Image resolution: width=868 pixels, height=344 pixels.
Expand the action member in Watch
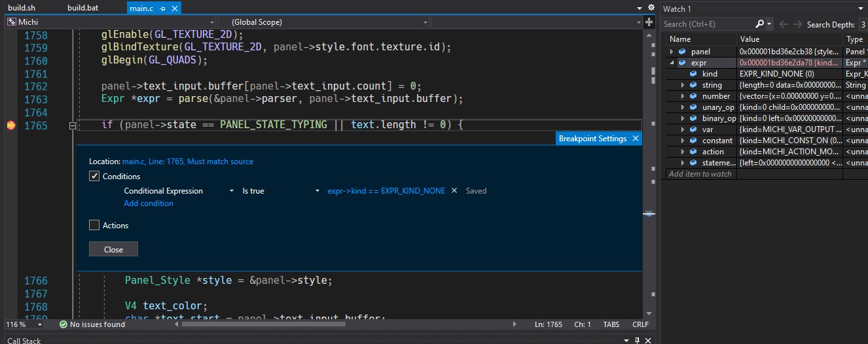[683, 152]
